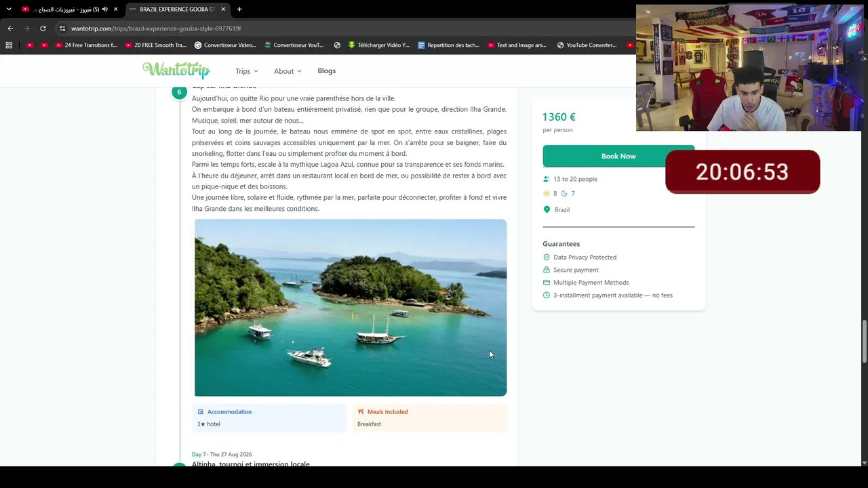
Task: Click the page's vertical scrollbar thumb
Action: pos(863,341)
